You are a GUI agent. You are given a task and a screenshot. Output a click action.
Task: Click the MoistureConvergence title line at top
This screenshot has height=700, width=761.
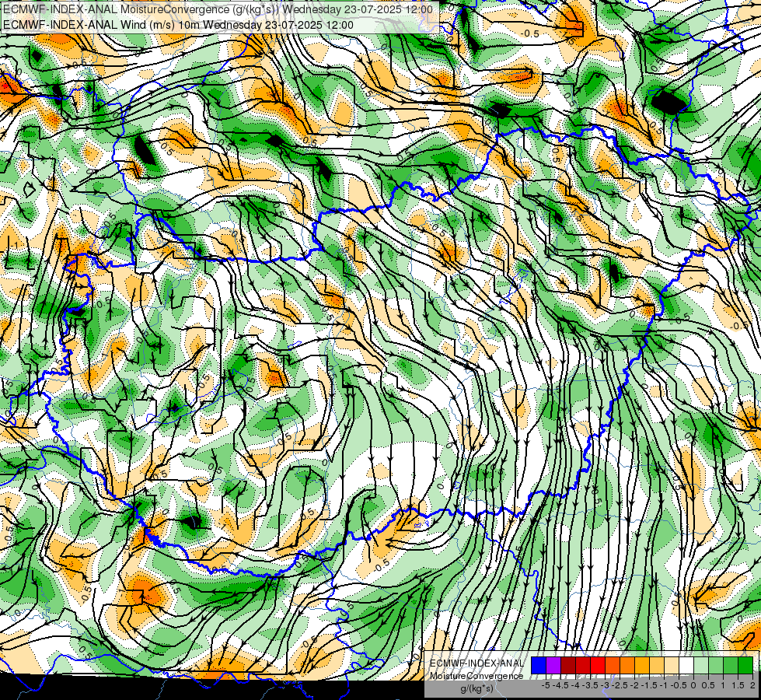coord(218,9)
